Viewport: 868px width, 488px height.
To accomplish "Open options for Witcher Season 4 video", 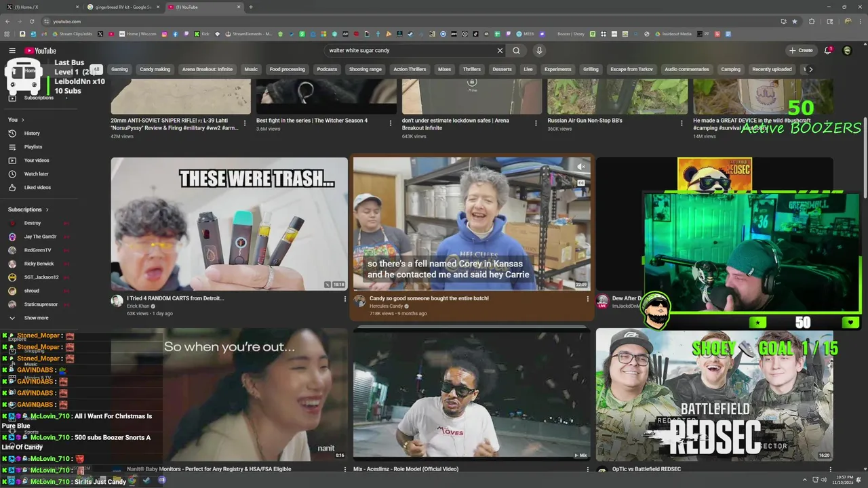I will (x=391, y=123).
